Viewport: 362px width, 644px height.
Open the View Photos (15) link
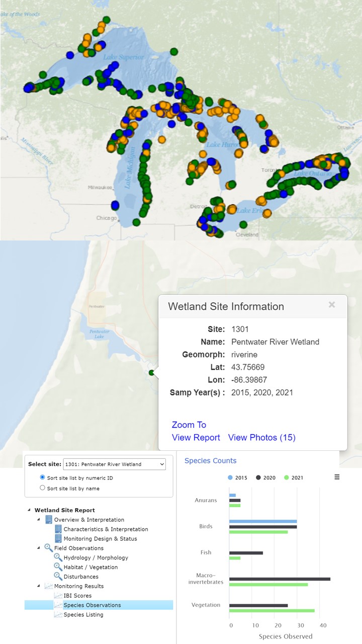click(261, 438)
